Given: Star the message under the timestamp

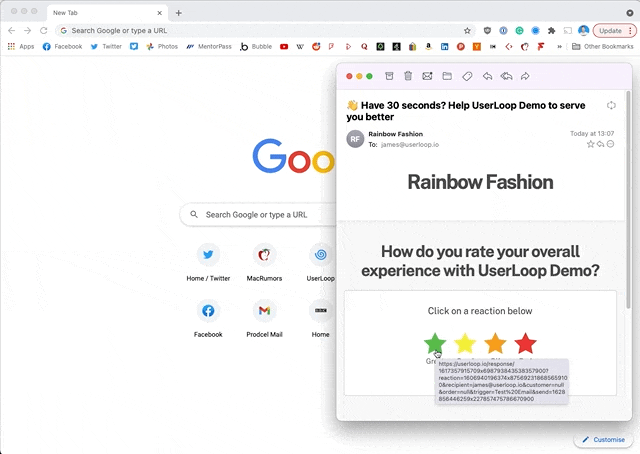Looking at the screenshot, I should (x=590, y=144).
